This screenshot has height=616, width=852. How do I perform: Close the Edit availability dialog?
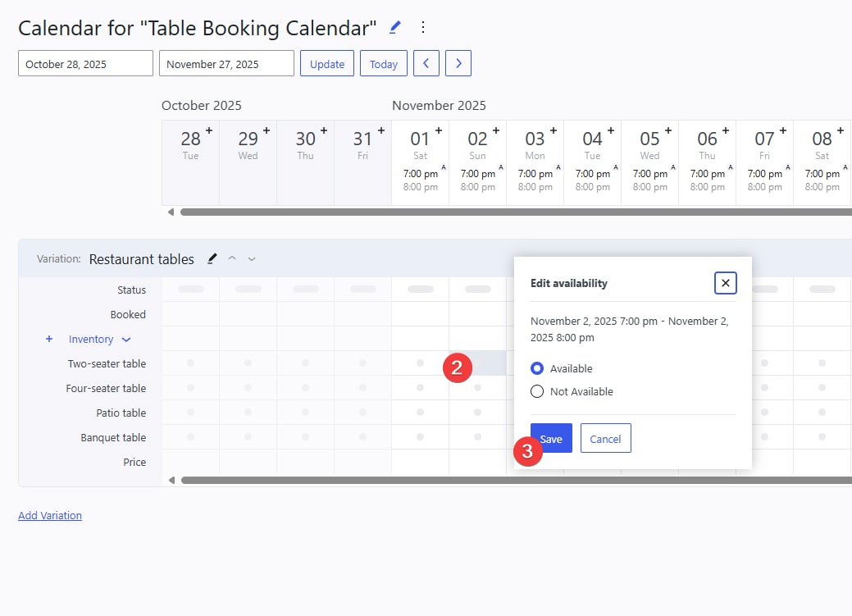tap(725, 283)
